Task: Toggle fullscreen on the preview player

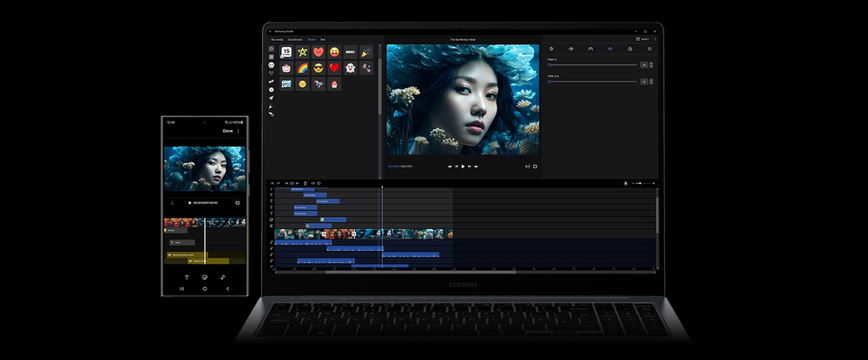Action: point(535,166)
